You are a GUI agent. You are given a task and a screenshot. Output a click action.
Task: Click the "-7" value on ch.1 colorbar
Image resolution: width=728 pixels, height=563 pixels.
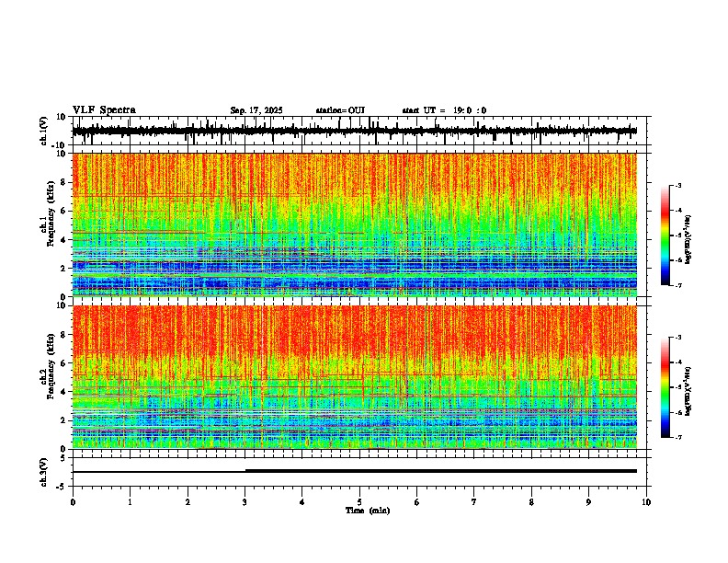click(x=677, y=285)
